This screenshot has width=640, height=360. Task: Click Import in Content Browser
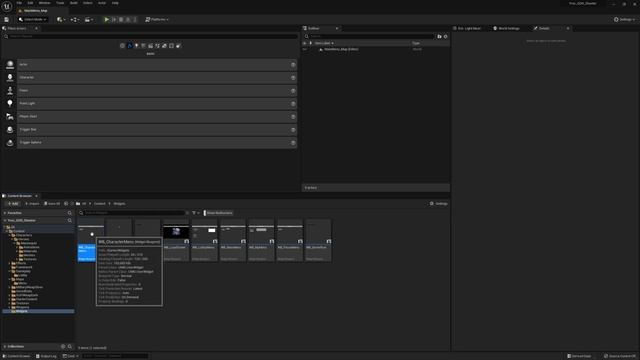pyautogui.click(x=32, y=204)
